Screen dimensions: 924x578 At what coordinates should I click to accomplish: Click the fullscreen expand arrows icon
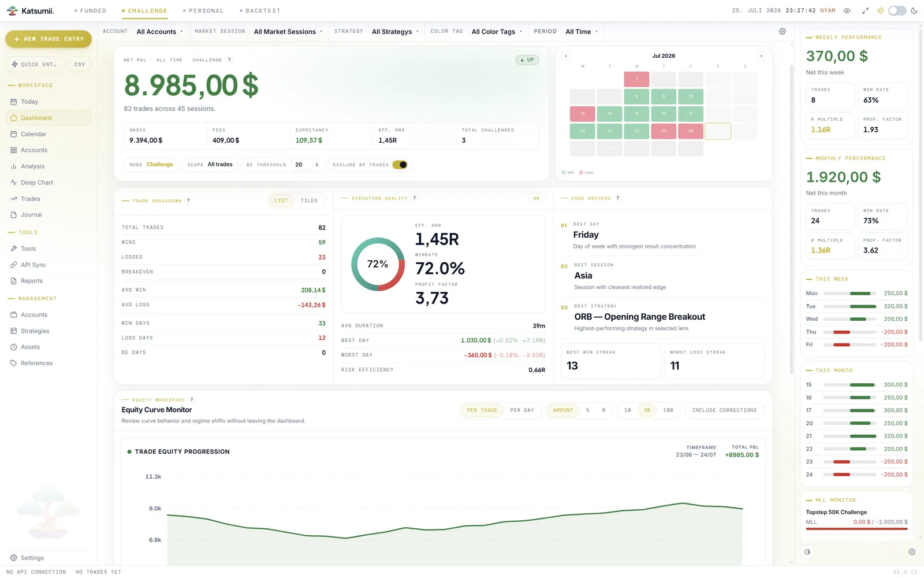pos(865,11)
